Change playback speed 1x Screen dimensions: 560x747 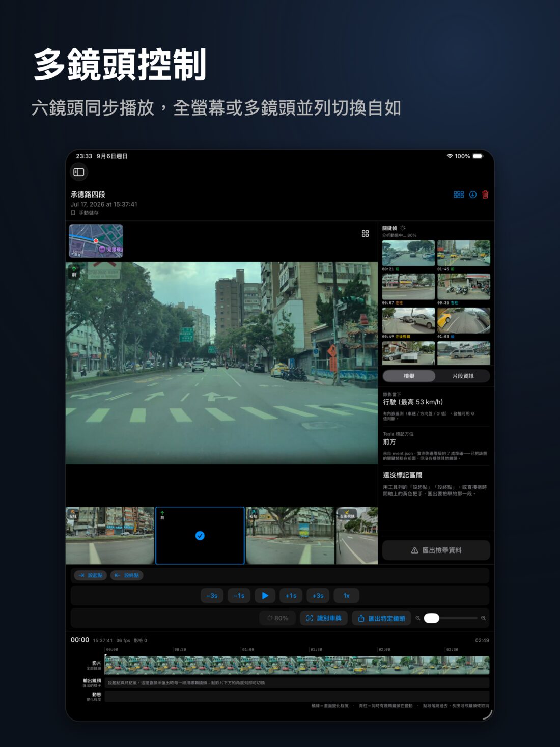[346, 595]
